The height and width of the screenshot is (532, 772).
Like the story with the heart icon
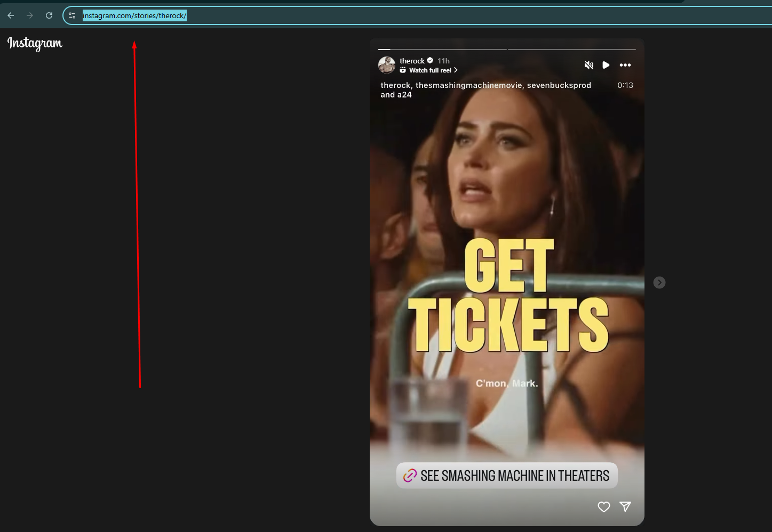click(603, 507)
